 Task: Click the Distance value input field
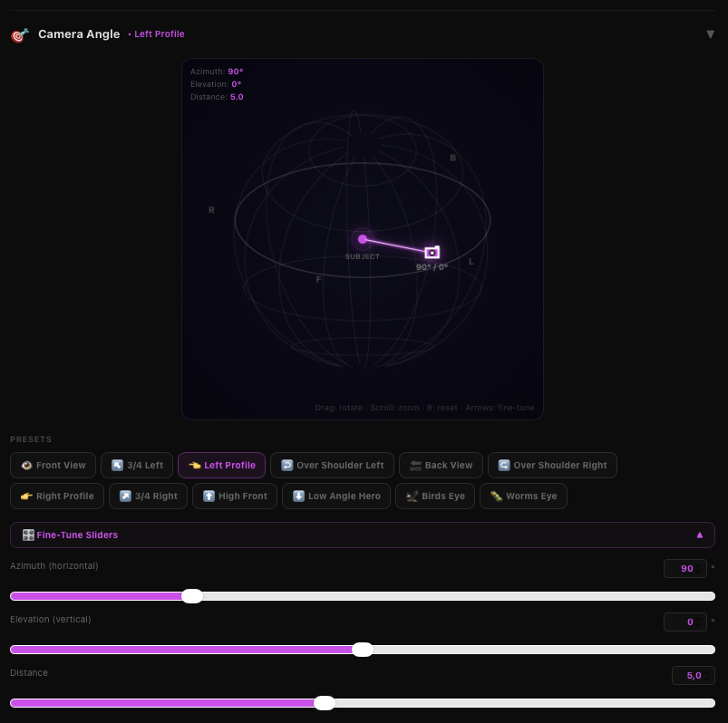[x=693, y=675]
